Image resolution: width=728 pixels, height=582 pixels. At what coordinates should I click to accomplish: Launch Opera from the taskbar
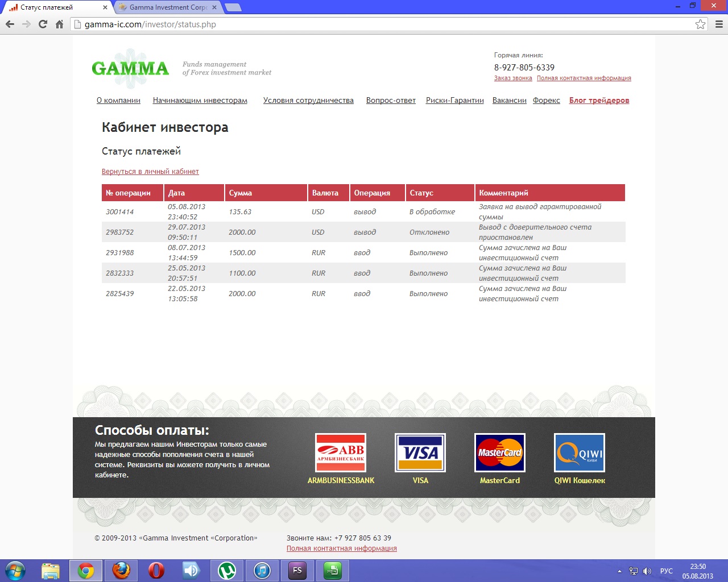coord(156,571)
